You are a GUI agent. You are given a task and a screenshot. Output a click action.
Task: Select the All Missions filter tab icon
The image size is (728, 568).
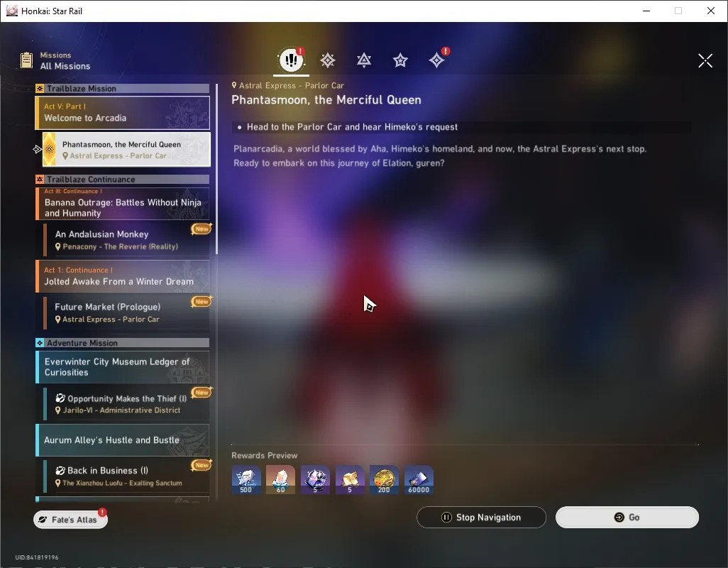[x=291, y=60]
